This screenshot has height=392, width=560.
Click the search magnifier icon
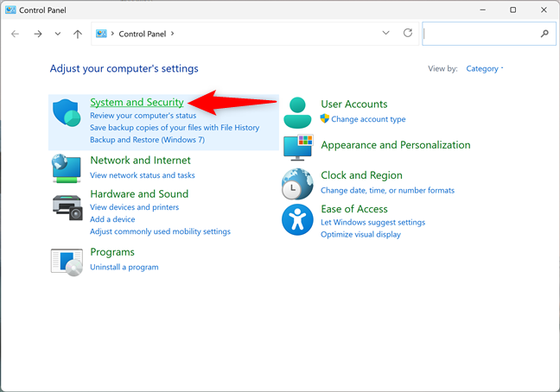pyautogui.click(x=544, y=34)
